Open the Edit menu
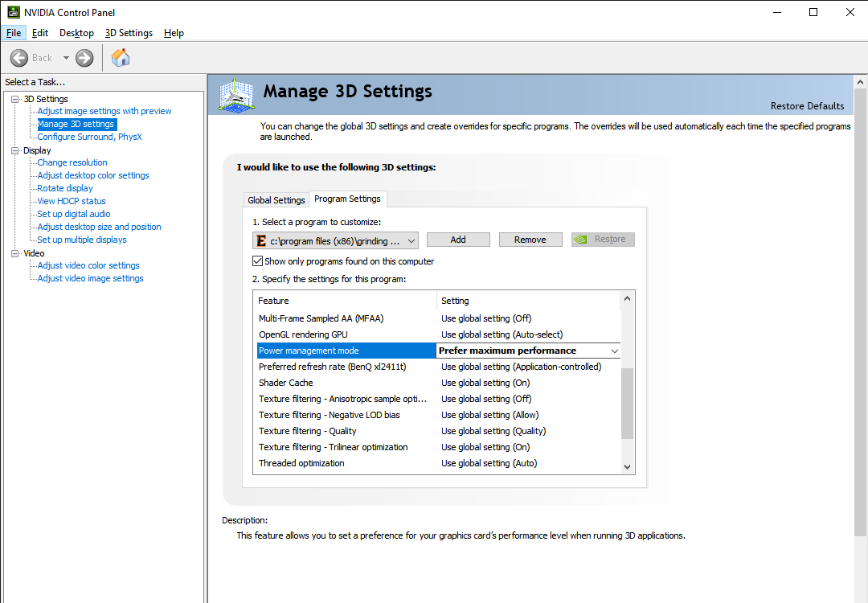 (x=40, y=33)
